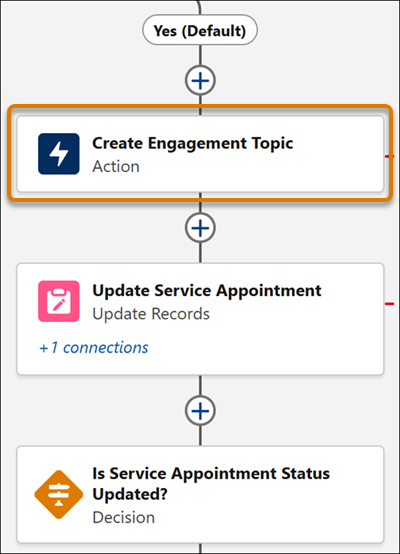This screenshot has height=554, width=400.
Task: Click the 'Is Service Appointment Status Updated?' title
Action: [211, 484]
